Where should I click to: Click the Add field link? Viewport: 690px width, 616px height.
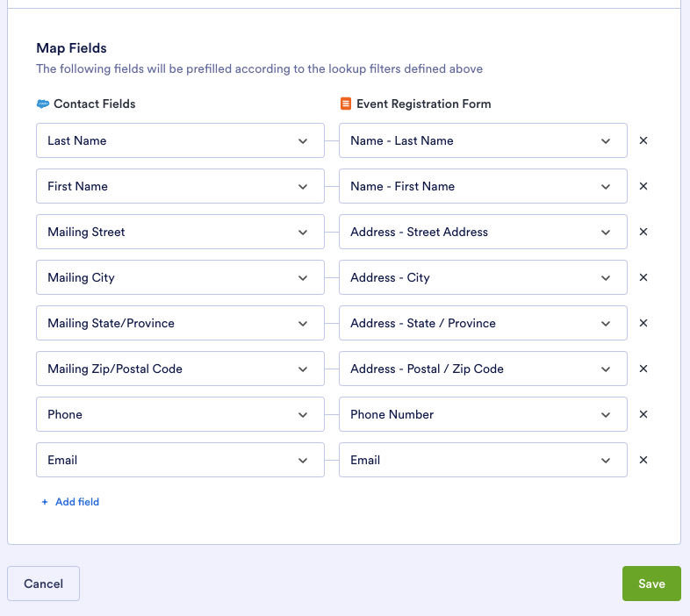coord(70,502)
